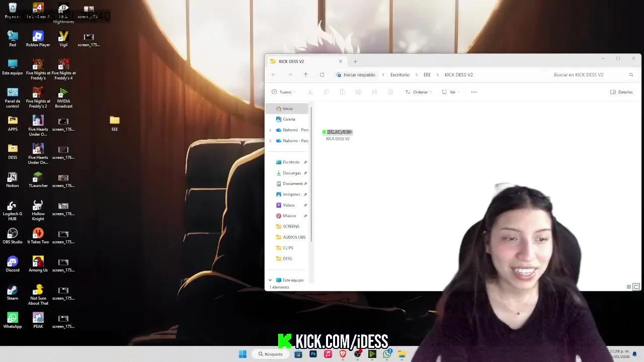This screenshot has width=644, height=362.
Task: Select the Discord desktop icon
Action: (x=13, y=264)
